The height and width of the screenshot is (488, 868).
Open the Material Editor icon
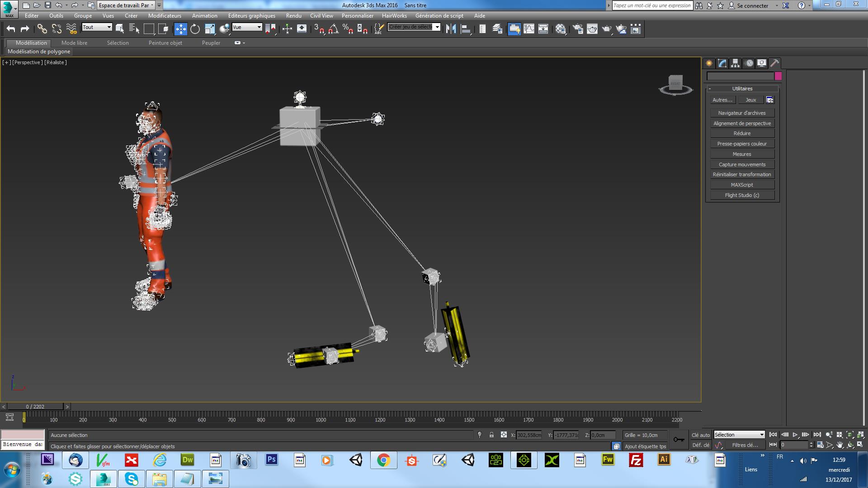(561, 29)
